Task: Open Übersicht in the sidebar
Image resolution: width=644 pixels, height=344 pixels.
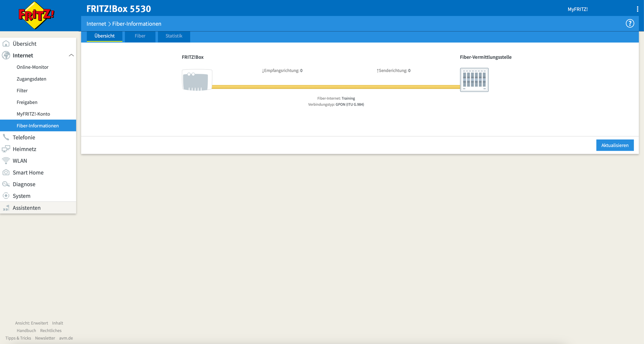Action: pyautogui.click(x=38, y=44)
